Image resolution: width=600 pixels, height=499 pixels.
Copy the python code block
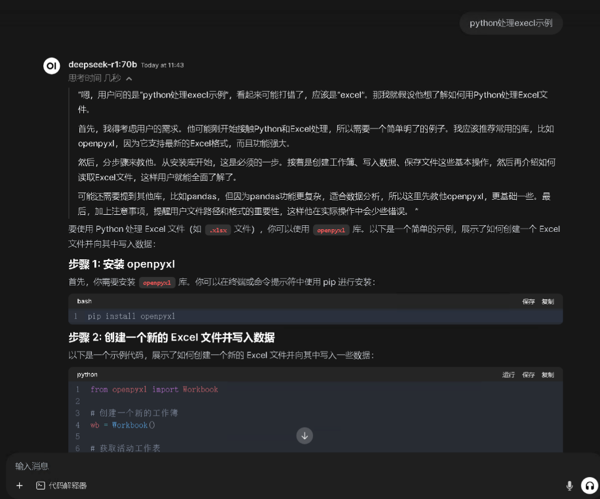coord(548,374)
